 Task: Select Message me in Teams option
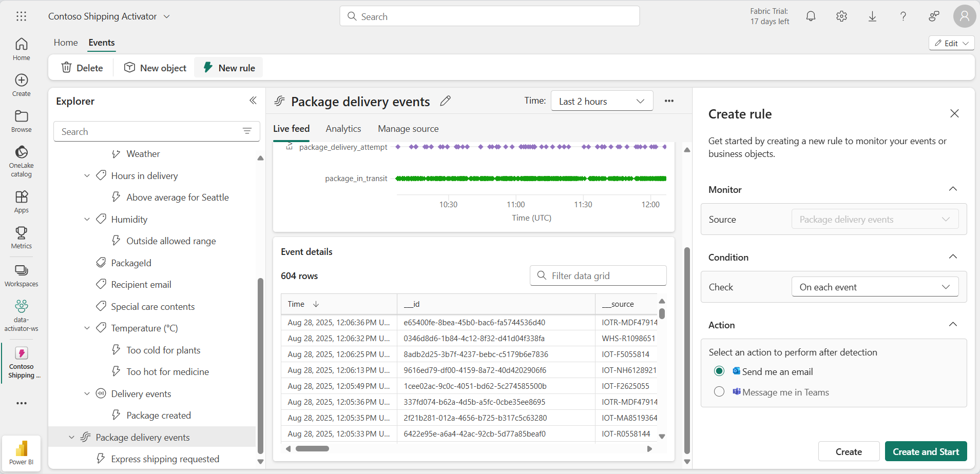point(719,392)
